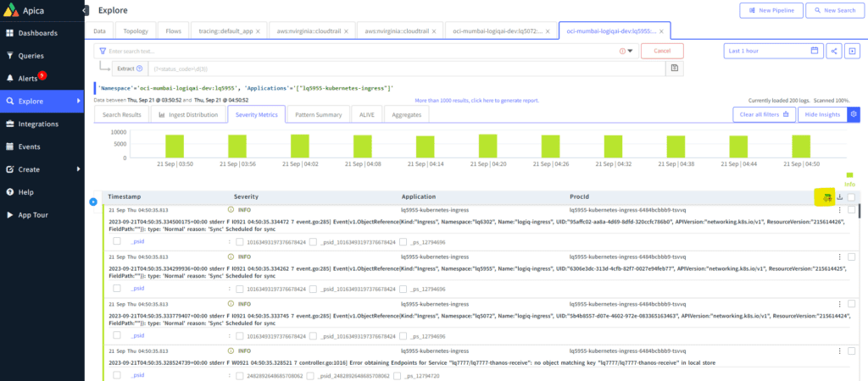Check the box before _psid_2482892648685708062
868x381 pixels.
click(310, 375)
